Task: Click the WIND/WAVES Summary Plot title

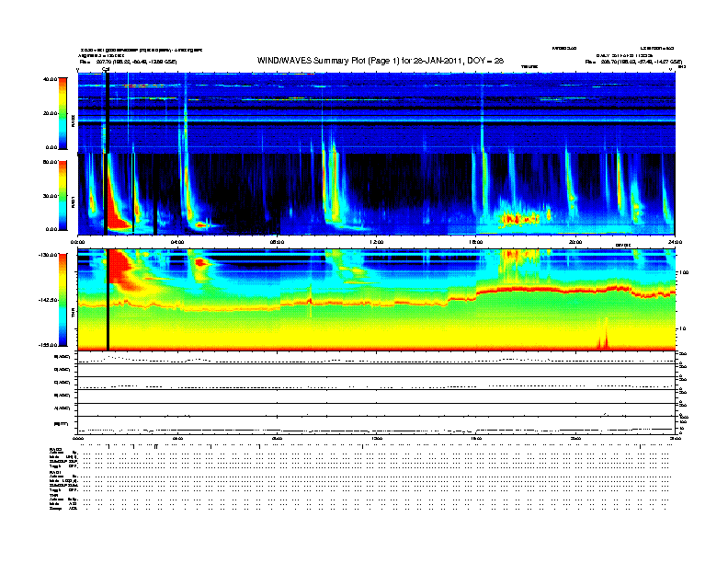Action: click(x=381, y=61)
